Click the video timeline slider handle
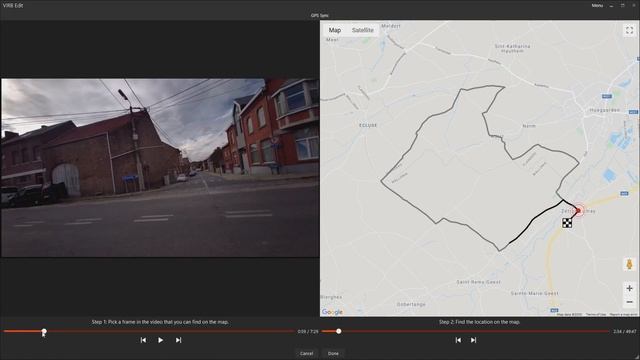 tap(44, 331)
